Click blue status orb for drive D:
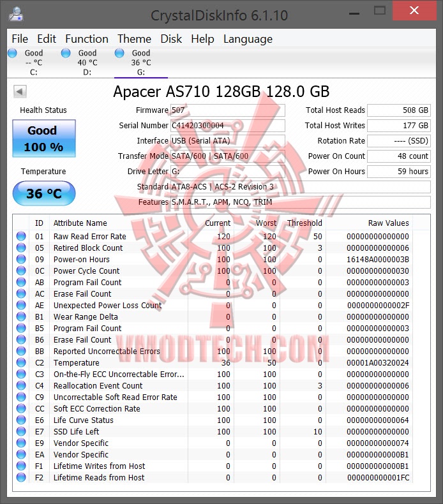The height and width of the screenshot is (504, 443). coord(66,53)
